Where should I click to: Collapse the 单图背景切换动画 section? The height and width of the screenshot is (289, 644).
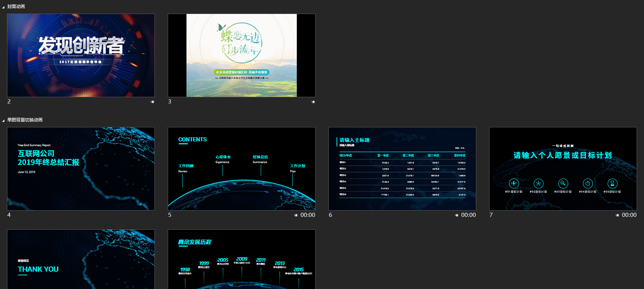(x=3, y=121)
